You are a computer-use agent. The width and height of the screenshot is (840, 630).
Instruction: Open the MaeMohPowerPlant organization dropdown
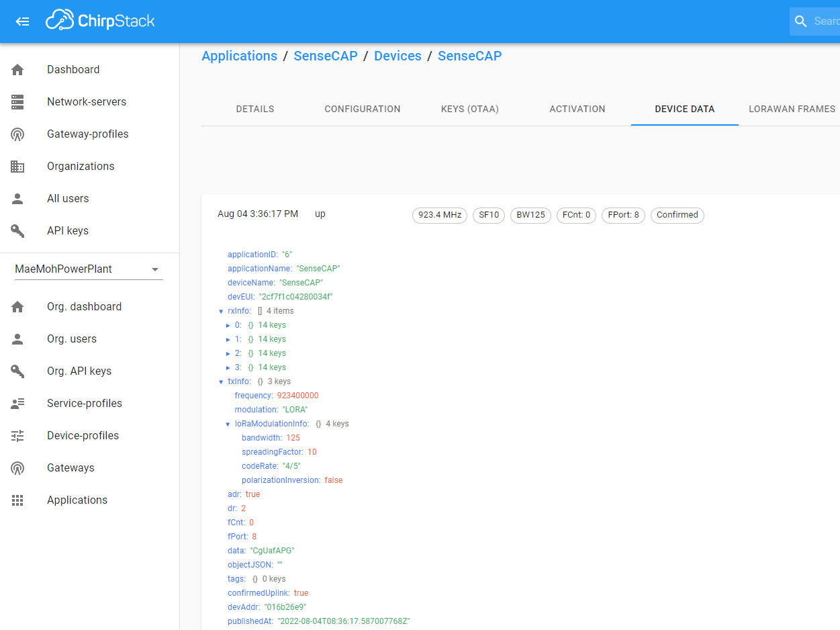click(89, 269)
